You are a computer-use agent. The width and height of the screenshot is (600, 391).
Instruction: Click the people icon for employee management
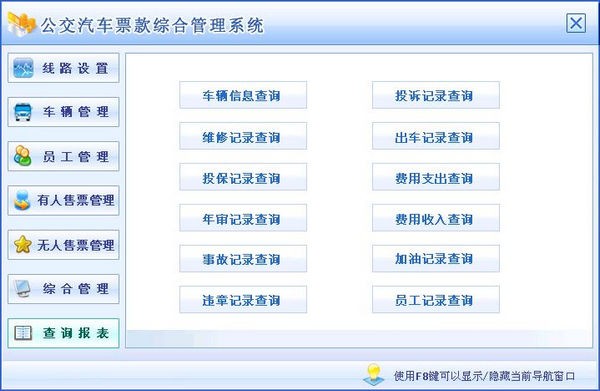tap(23, 156)
